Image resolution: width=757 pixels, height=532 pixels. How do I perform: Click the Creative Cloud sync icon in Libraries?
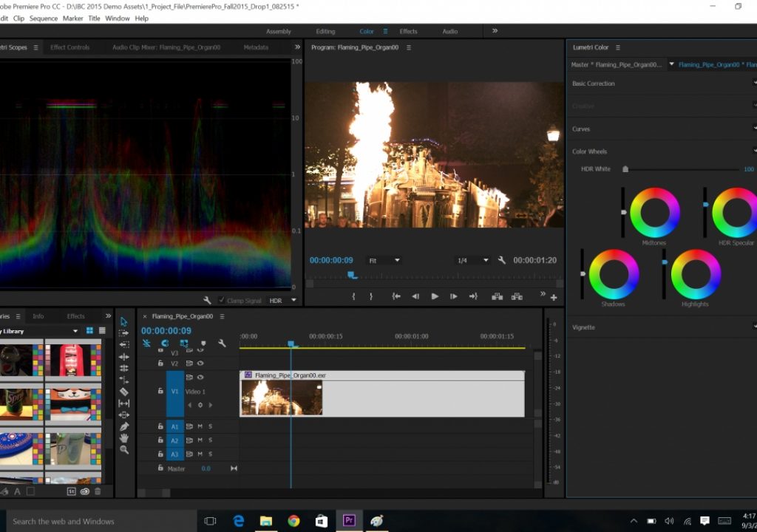coord(85,491)
